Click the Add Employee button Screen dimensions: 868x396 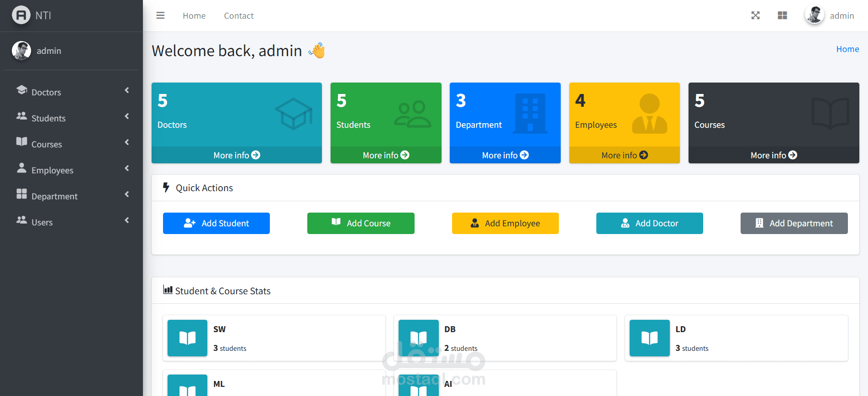505,223
